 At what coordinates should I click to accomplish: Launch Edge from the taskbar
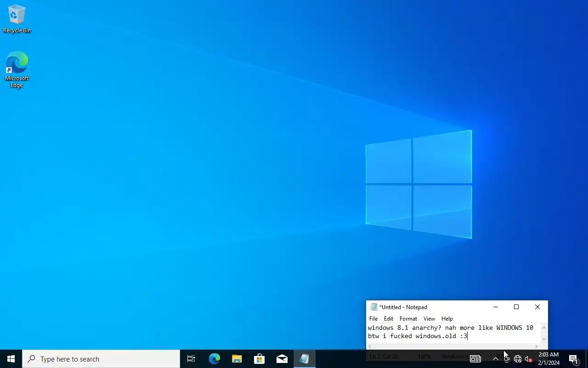(x=214, y=359)
